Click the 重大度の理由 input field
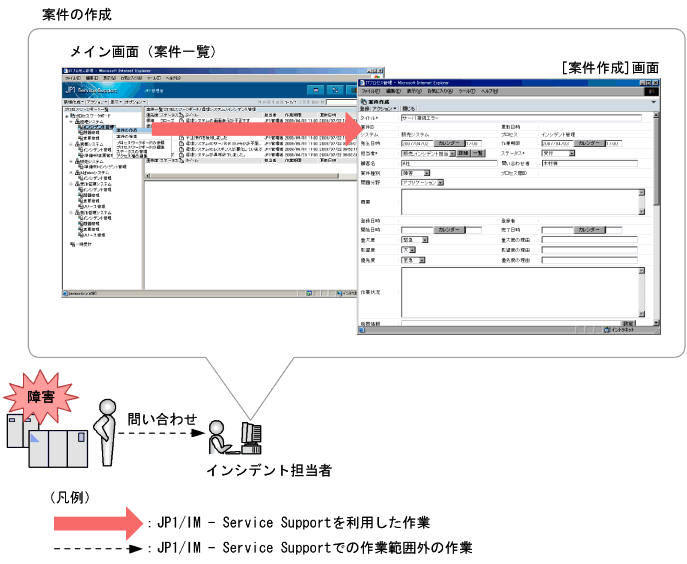This screenshot has width=687, height=564. [x=589, y=240]
